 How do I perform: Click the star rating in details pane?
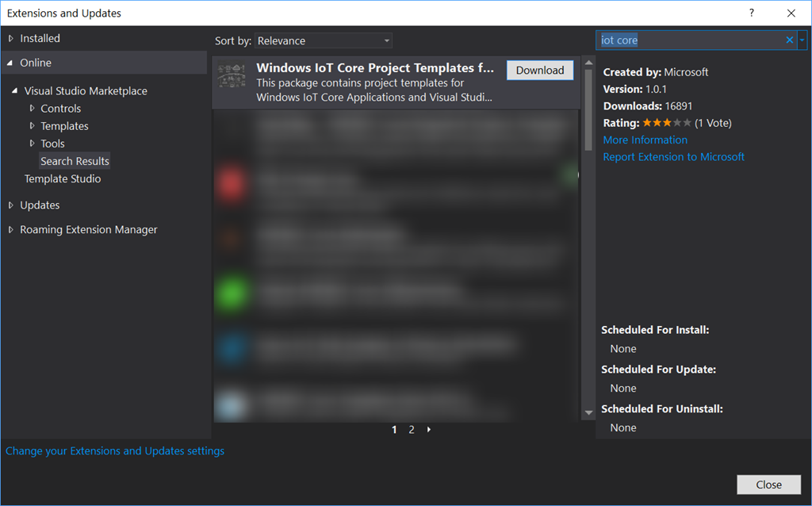pos(666,123)
